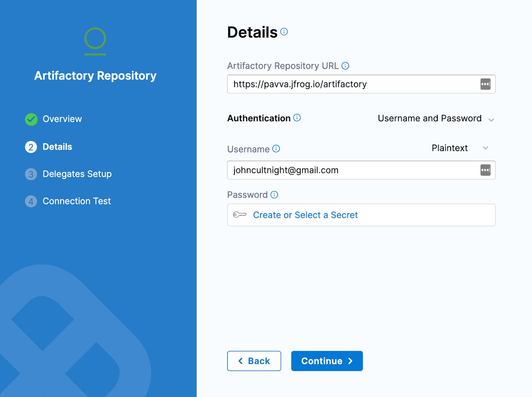Click the Continue button

coord(327,361)
